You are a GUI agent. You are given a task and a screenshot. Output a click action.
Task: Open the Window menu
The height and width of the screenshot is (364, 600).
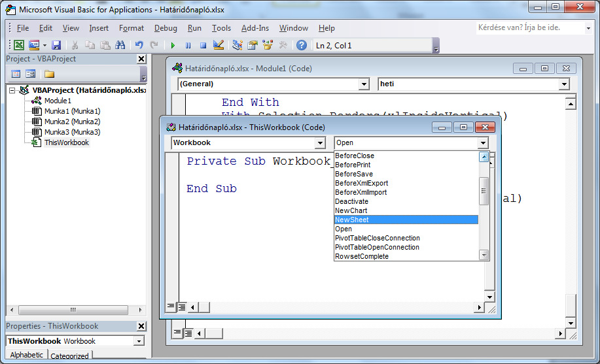pyautogui.click(x=294, y=28)
